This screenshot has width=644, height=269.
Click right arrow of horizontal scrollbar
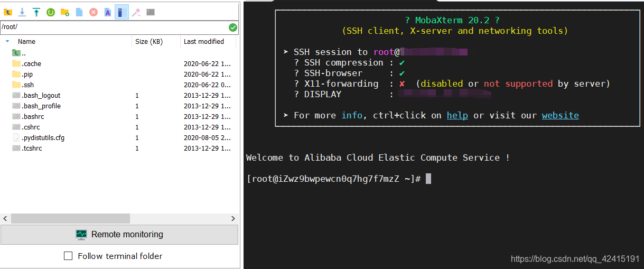pyautogui.click(x=233, y=218)
